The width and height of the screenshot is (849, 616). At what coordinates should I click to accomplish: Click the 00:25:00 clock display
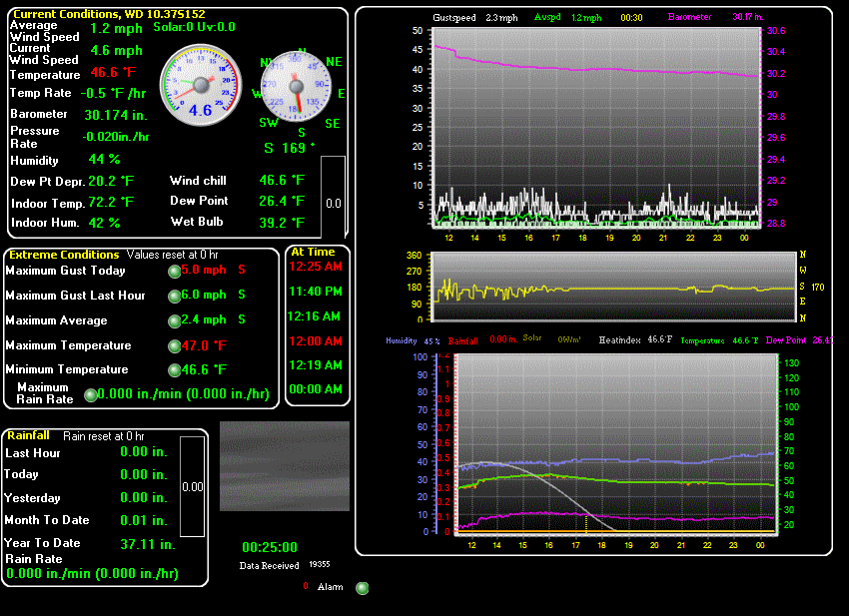(x=270, y=547)
